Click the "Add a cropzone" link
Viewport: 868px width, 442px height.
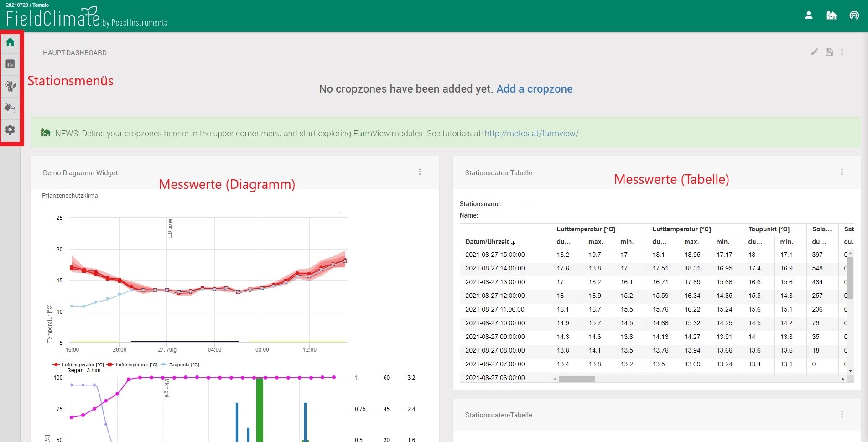pyautogui.click(x=534, y=89)
